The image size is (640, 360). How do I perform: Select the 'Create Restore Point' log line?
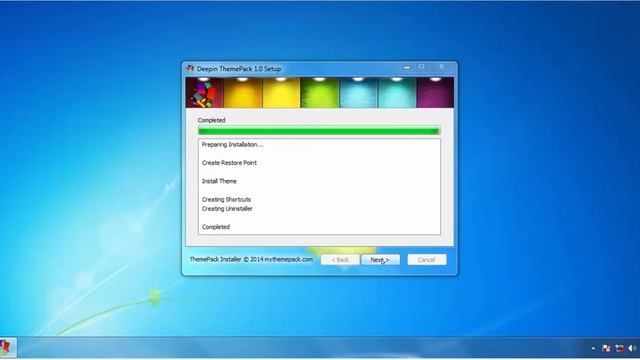click(229, 162)
